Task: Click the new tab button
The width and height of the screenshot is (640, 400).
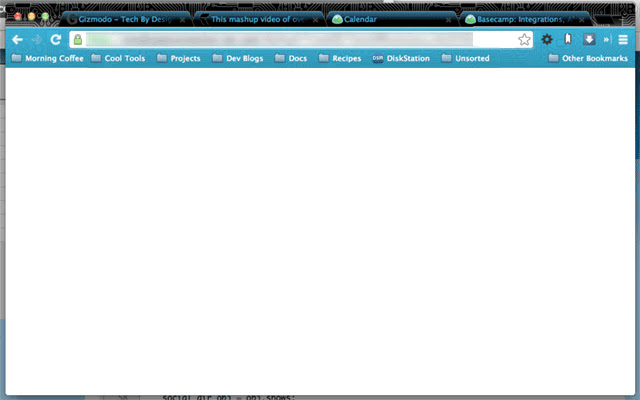Action: pyautogui.click(x=604, y=20)
